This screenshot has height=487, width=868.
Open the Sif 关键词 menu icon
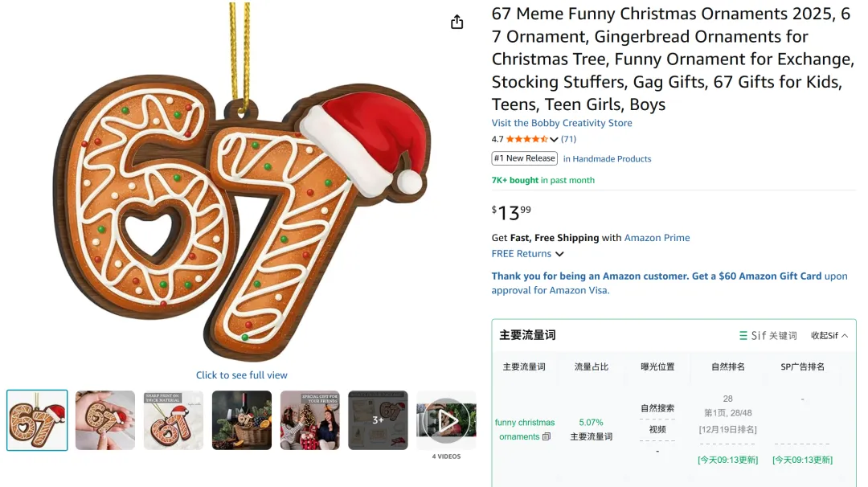[743, 336]
